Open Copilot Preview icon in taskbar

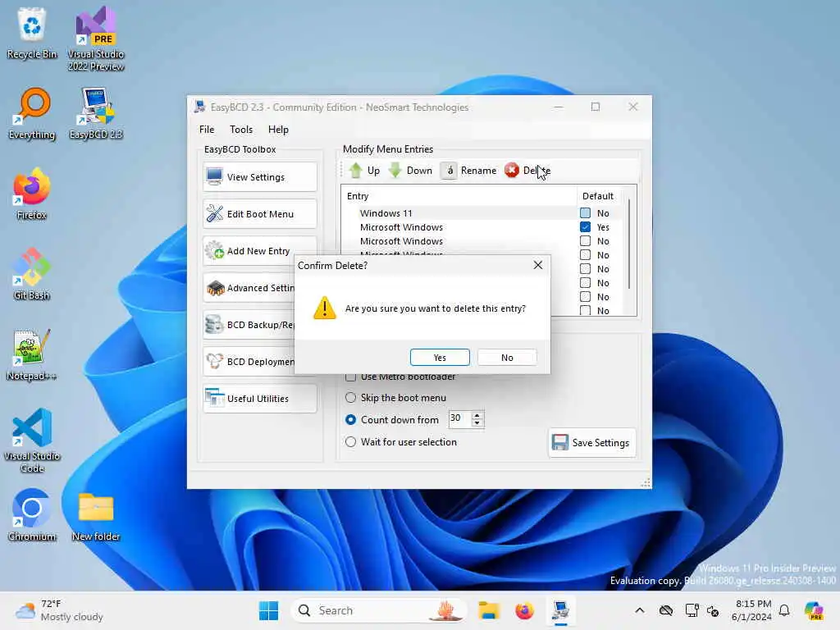[814, 610]
